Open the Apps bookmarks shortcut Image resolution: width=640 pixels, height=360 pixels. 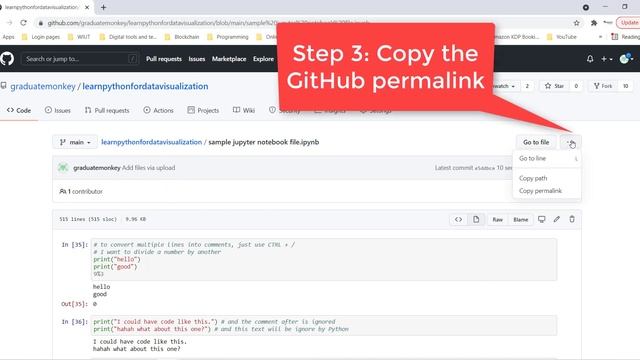point(8,37)
